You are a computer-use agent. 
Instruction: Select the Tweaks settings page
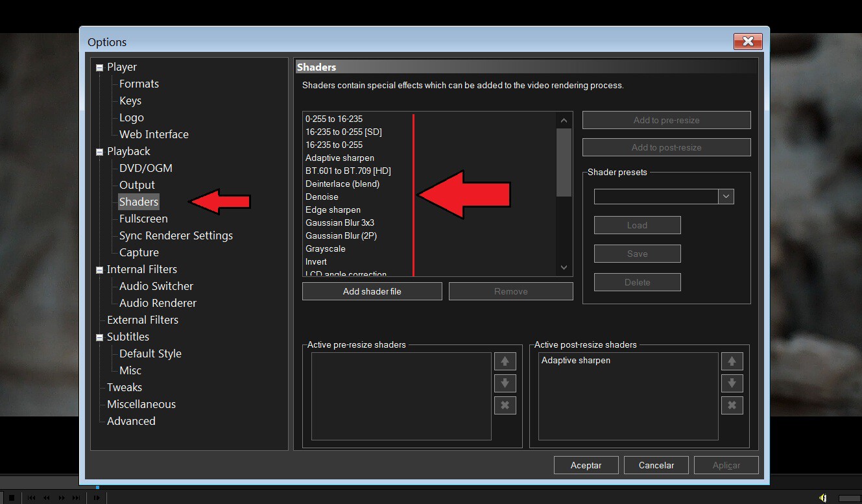(124, 387)
